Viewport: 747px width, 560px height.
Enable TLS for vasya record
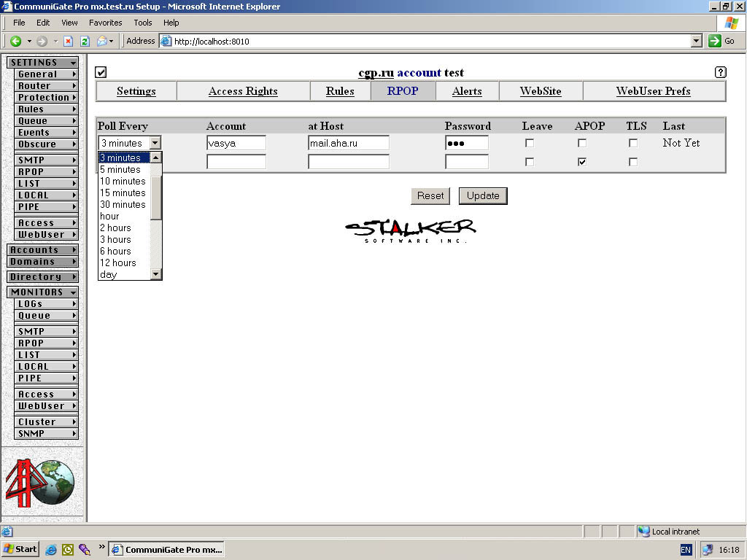coord(632,143)
